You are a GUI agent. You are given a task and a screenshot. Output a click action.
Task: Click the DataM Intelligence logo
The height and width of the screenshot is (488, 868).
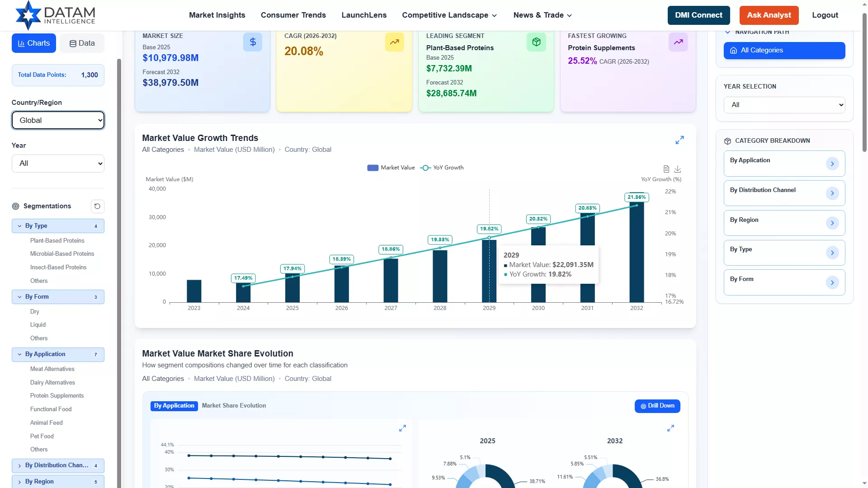55,15
